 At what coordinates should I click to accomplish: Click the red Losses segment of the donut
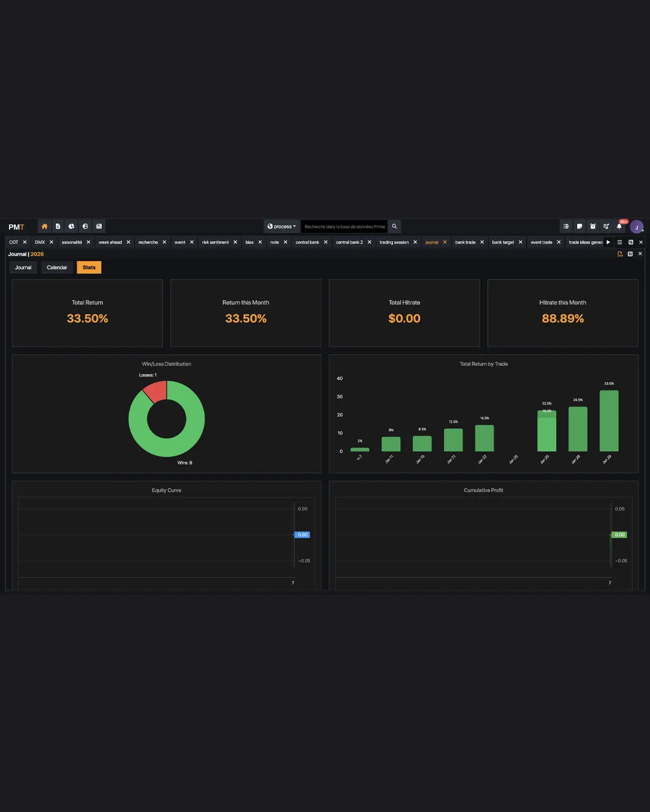pos(156,391)
